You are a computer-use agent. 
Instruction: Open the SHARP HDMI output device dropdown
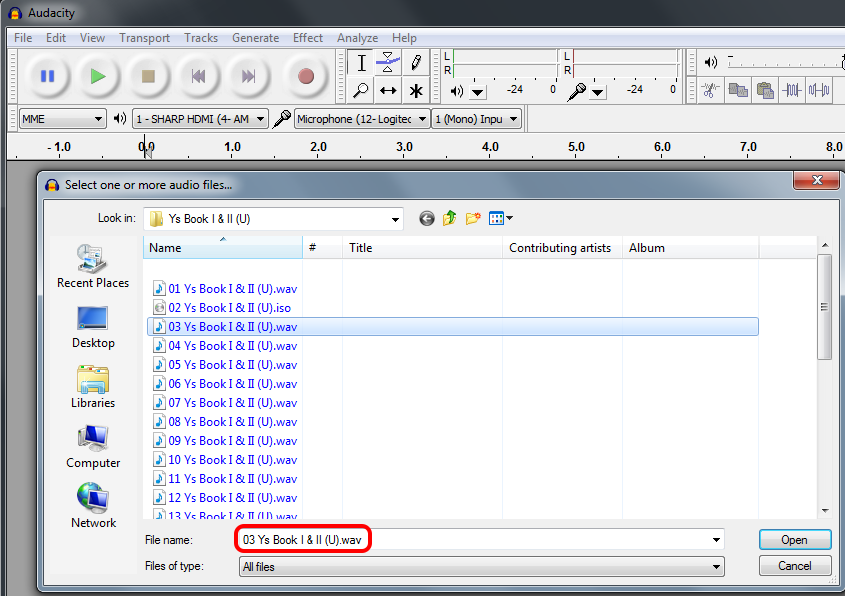click(200, 119)
